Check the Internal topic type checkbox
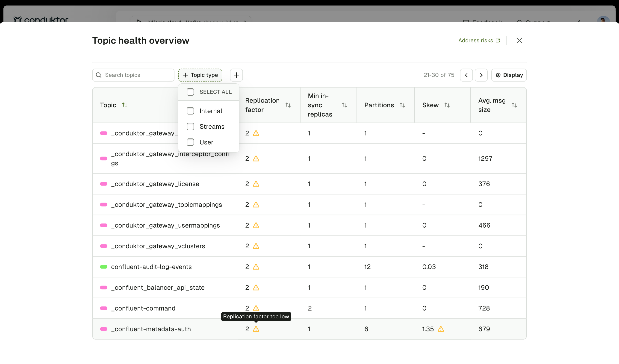619x364 pixels. 190,111
